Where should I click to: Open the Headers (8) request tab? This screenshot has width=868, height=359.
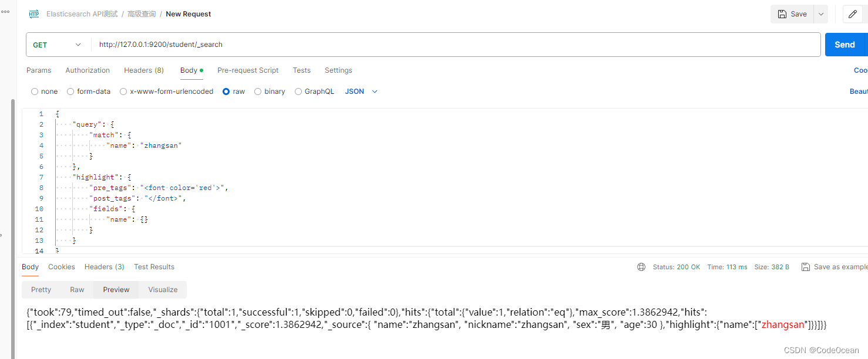coord(144,70)
